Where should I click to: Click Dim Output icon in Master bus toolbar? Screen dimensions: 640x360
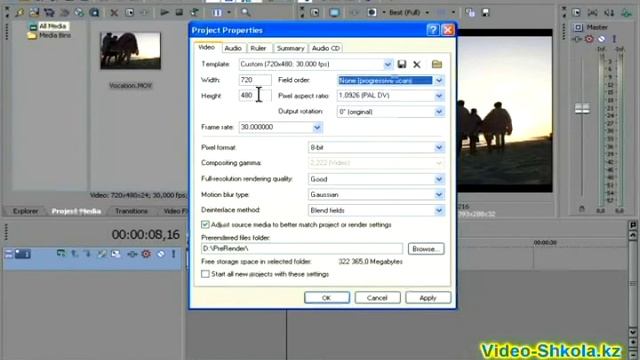coord(609,13)
